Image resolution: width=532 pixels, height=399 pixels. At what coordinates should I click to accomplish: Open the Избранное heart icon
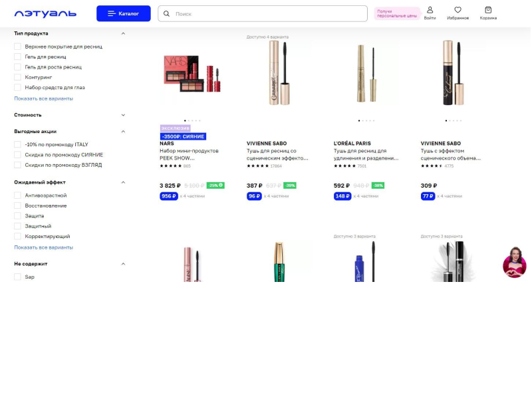458,13
